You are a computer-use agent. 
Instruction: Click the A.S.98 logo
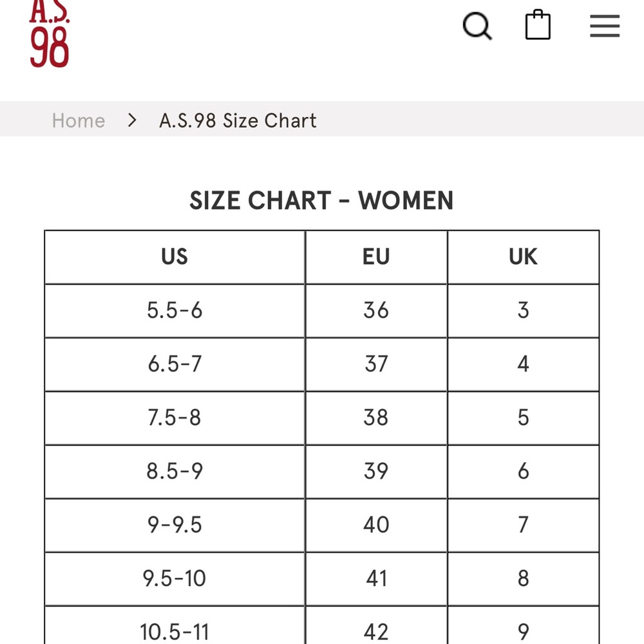(49, 35)
